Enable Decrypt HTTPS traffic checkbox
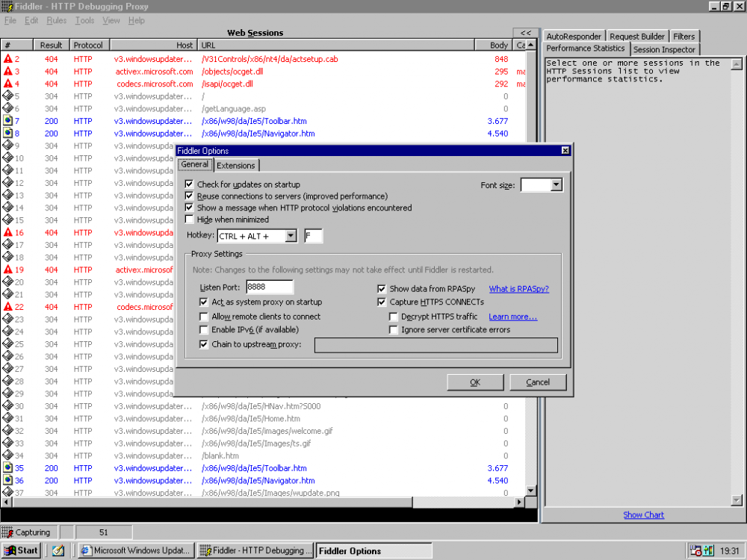The image size is (747, 560). pyautogui.click(x=394, y=317)
